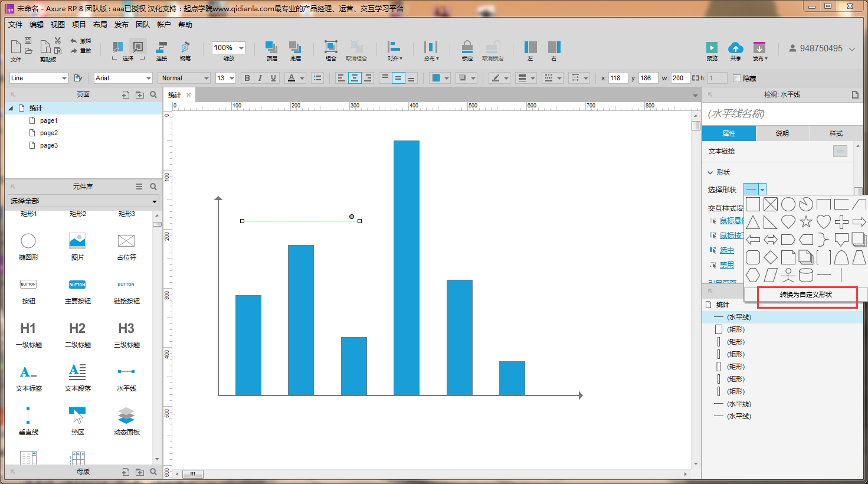868x484 pixels.
Task: Open the font size 13 dropdown
Action: click(232, 78)
